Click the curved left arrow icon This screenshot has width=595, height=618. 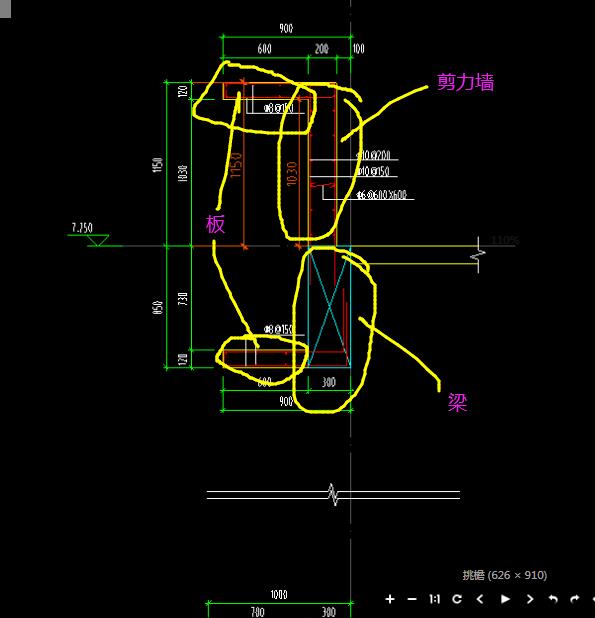(553, 599)
